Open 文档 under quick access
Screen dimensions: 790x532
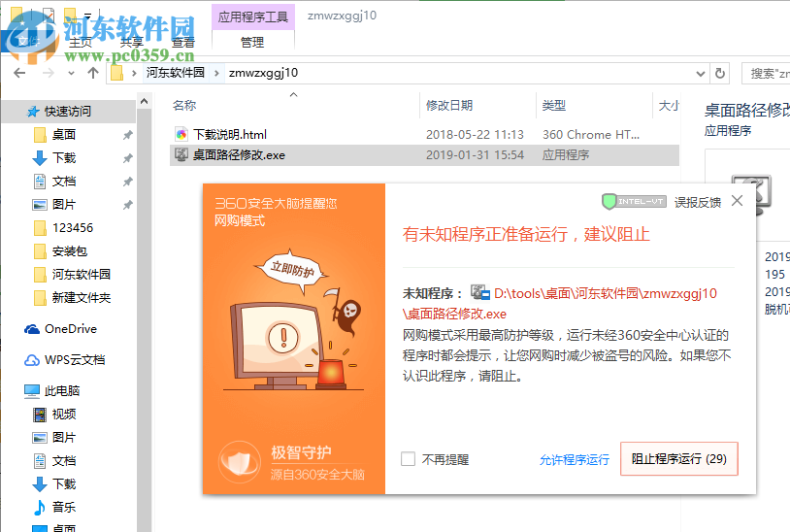pyautogui.click(x=64, y=181)
